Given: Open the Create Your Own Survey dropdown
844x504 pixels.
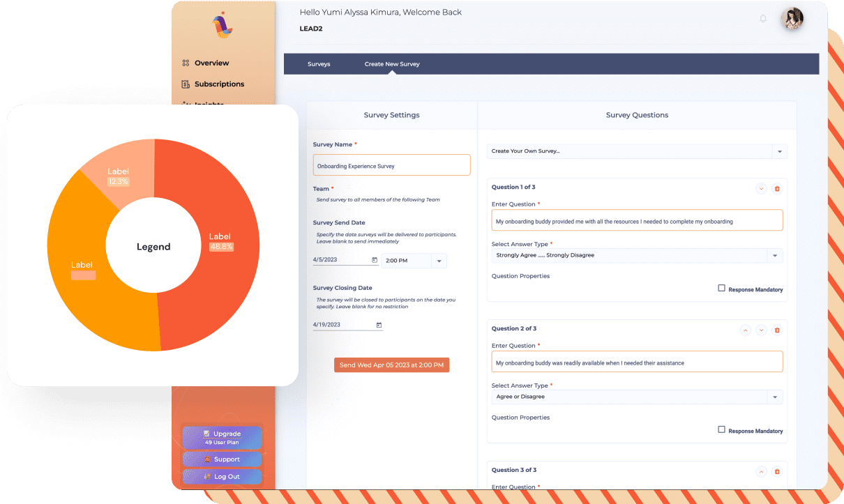Looking at the screenshot, I should [779, 151].
